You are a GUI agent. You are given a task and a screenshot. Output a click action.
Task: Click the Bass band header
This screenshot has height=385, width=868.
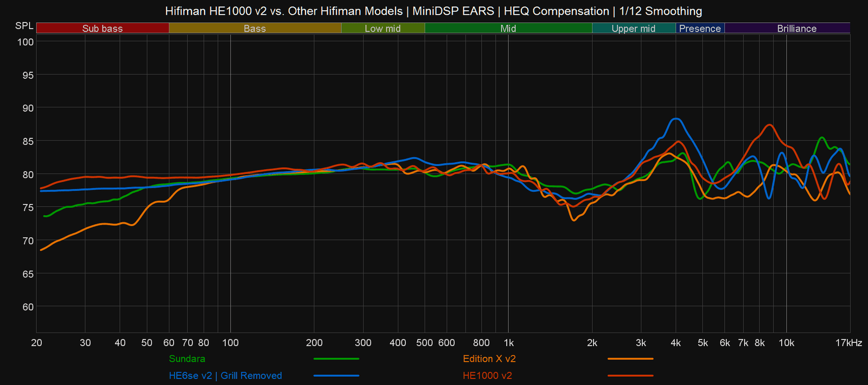254,28
